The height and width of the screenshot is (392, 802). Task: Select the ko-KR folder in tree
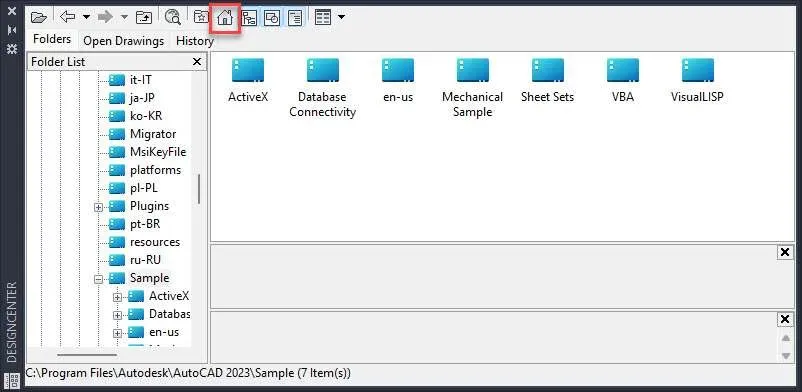tap(135, 116)
